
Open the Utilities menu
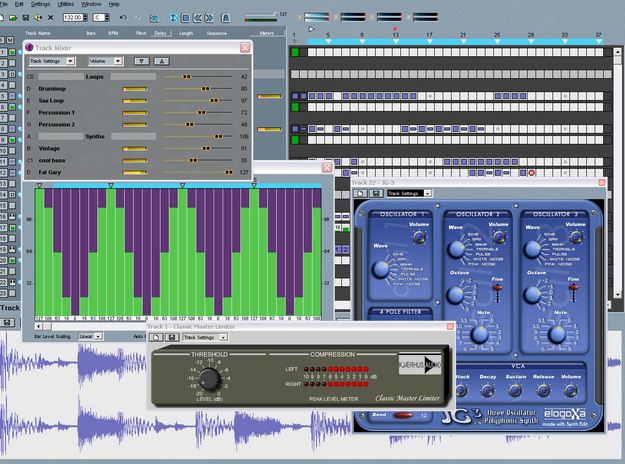(66, 4)
